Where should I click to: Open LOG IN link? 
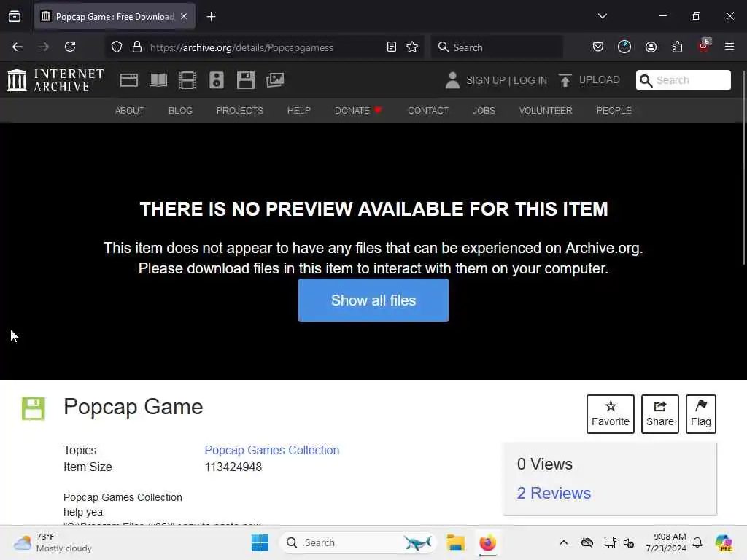pos(530,80)
